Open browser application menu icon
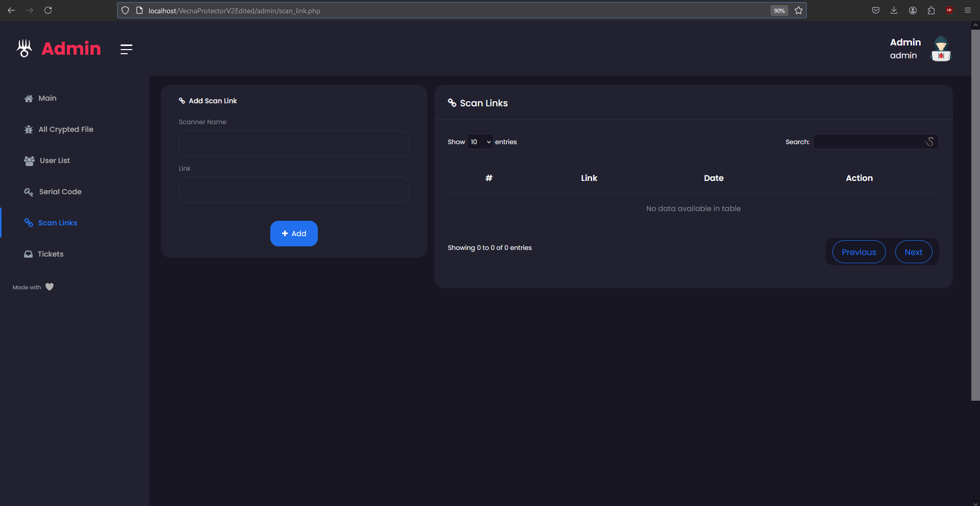This screenshot has width=980, height=506. [x=968, y=10]
